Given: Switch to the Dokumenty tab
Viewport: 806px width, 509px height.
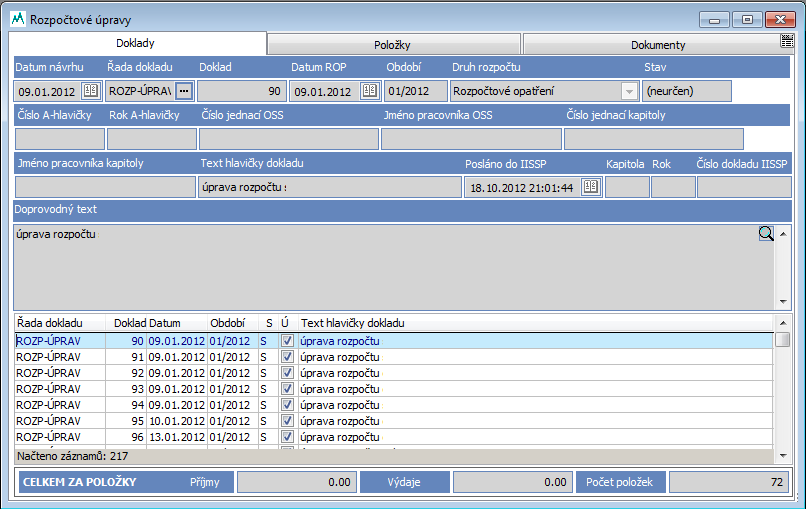Looking at the screenshot, I should pos(657,45).
